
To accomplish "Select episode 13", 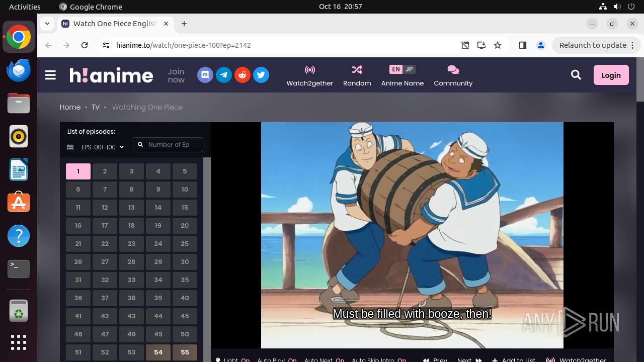I will [x=131, y=208].
